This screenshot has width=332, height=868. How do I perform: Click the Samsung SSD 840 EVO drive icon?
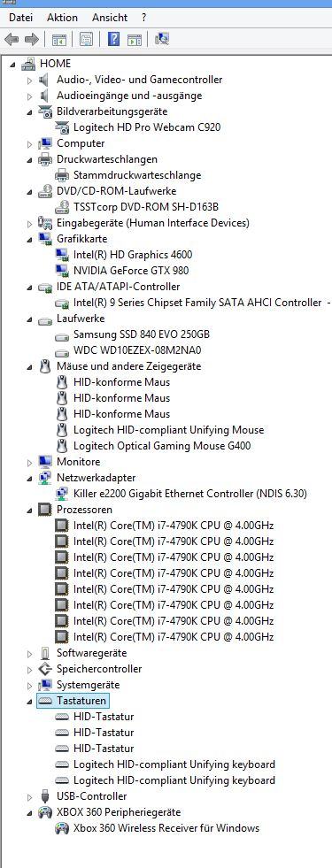tap(61, 335)
